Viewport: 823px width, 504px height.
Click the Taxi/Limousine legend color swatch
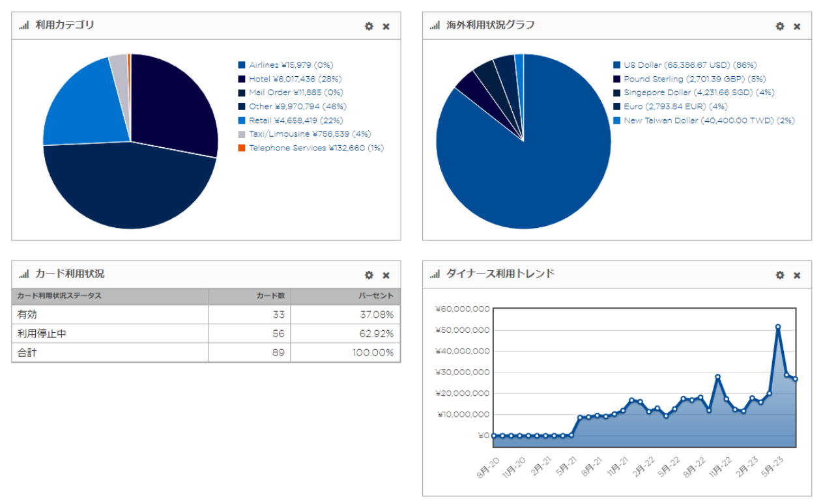(x=242, y=134)
